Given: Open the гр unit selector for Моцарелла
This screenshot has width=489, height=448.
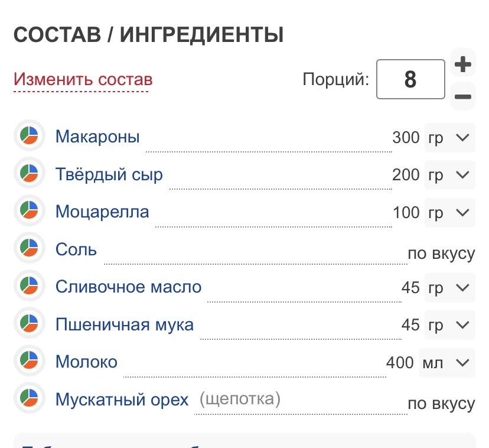Looking at the screenshot, I should (449, 213).
